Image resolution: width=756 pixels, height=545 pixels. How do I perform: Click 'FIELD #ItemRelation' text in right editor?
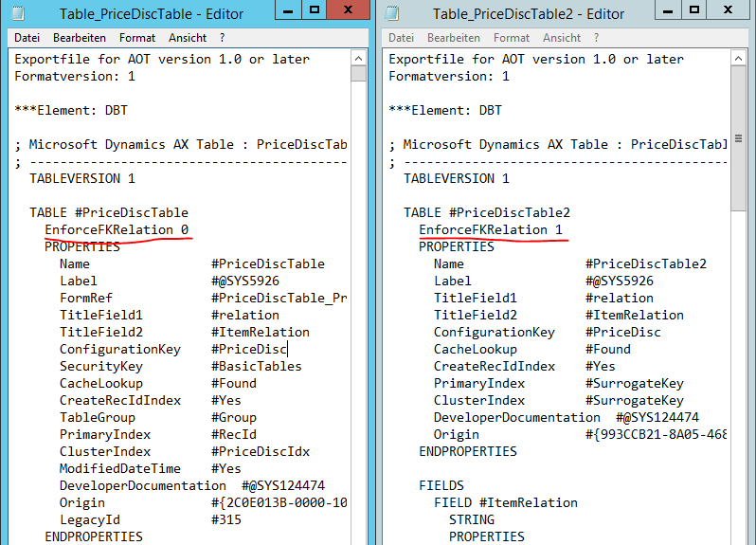pos(505,502)
